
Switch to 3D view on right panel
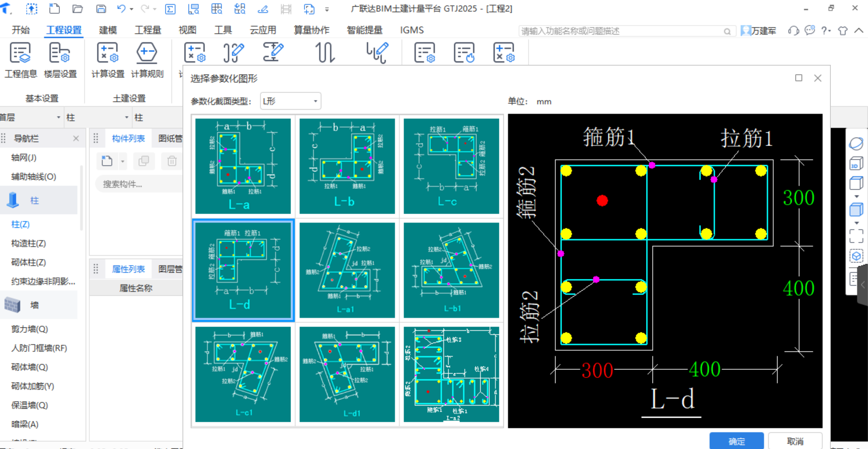pyautogui.click(x=855, y=164)
